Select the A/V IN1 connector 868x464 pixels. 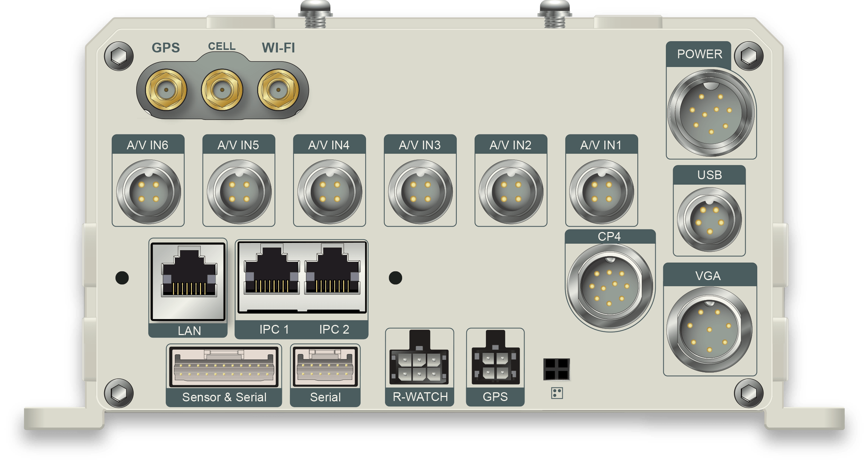coord(602,192)
